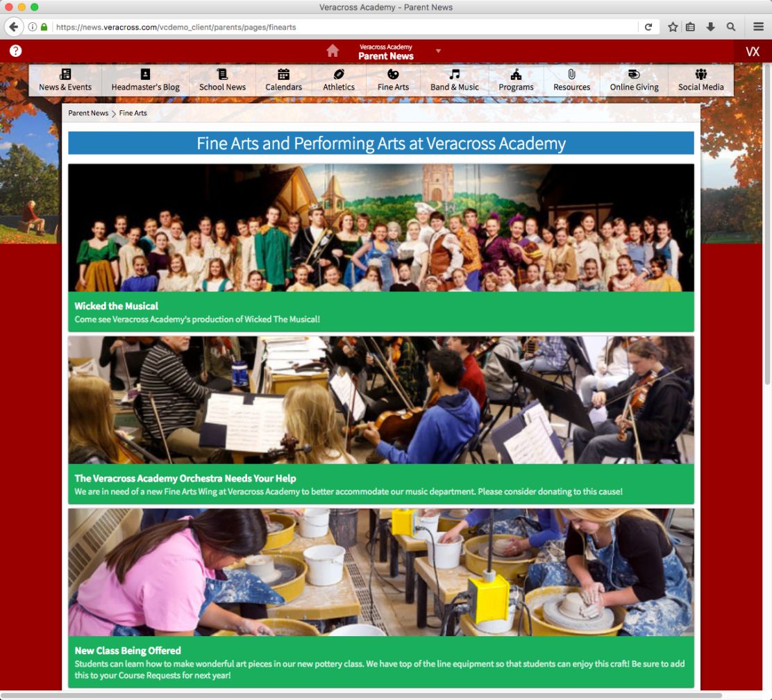
Task: Select the Calendars navigation item
Action: click(283, 80)
